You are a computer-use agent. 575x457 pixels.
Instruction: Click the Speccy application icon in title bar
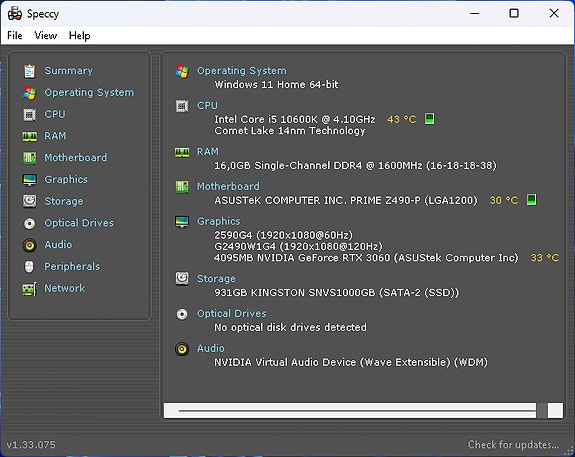(15, 14)
